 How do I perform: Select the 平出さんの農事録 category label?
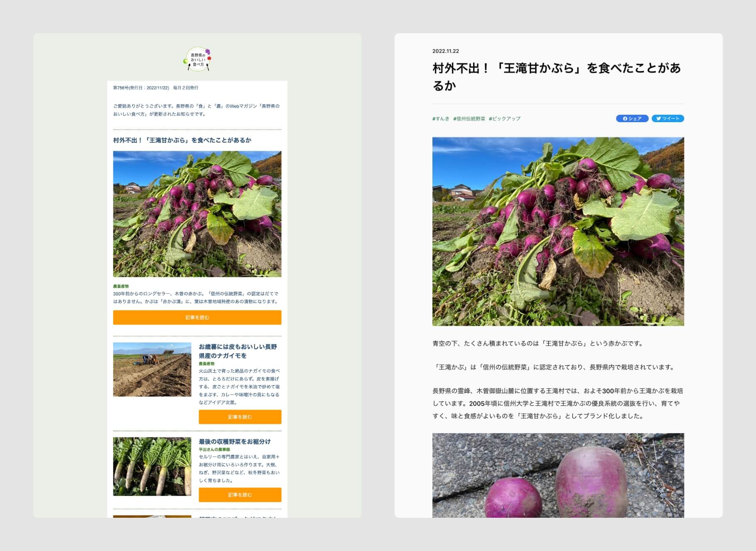click(214, 450)
